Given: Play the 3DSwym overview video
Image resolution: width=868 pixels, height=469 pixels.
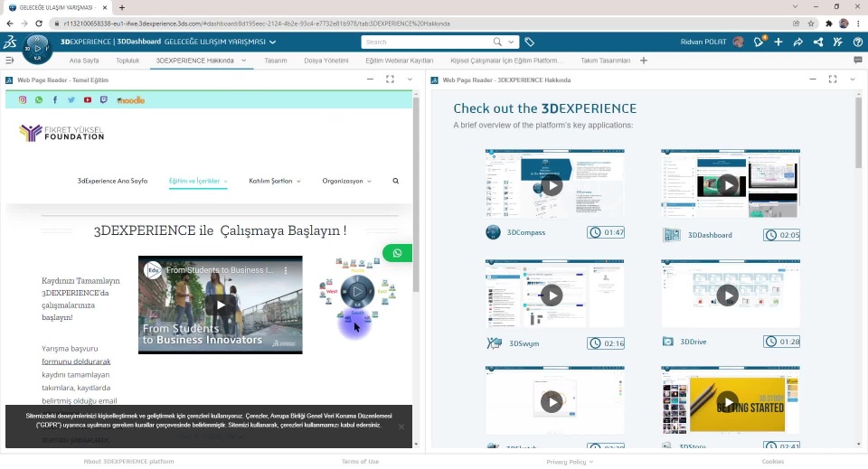Looking at the screenshot, I should click(552, 295).
